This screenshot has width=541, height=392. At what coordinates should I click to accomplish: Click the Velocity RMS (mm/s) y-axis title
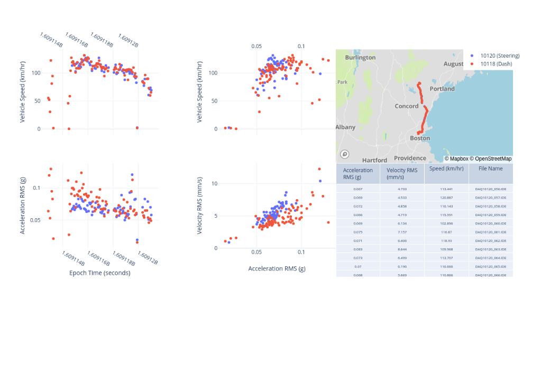200,206
